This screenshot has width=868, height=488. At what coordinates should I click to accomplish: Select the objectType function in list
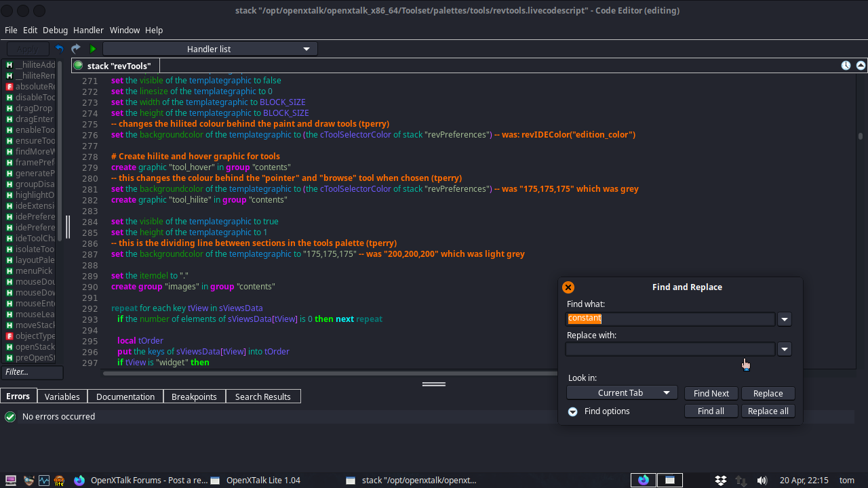pos(31,335)
